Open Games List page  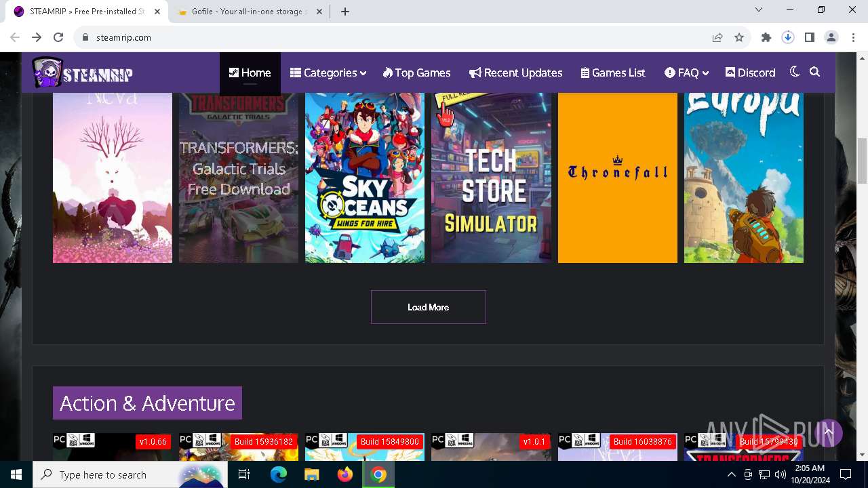(613, 73)
